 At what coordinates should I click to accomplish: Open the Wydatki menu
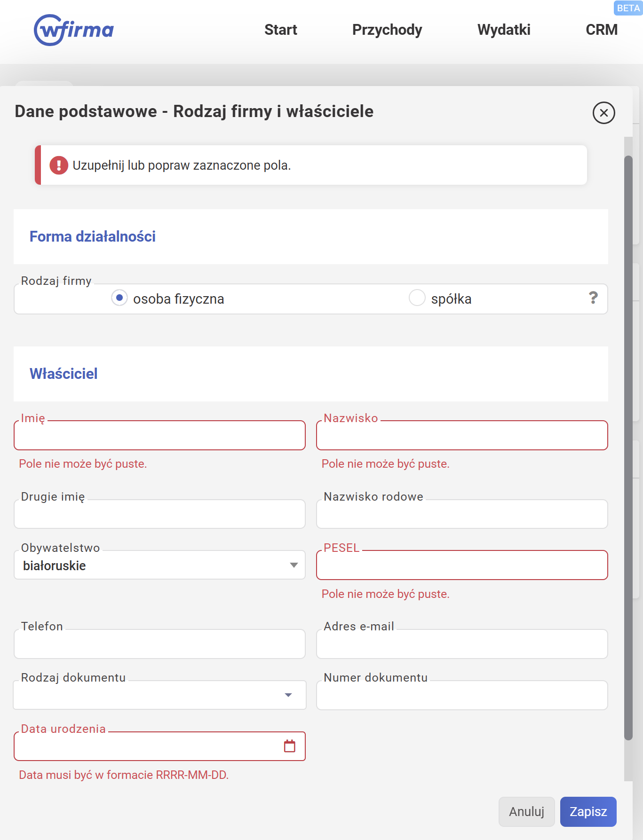pyautogui.click(x=503, y=30)
